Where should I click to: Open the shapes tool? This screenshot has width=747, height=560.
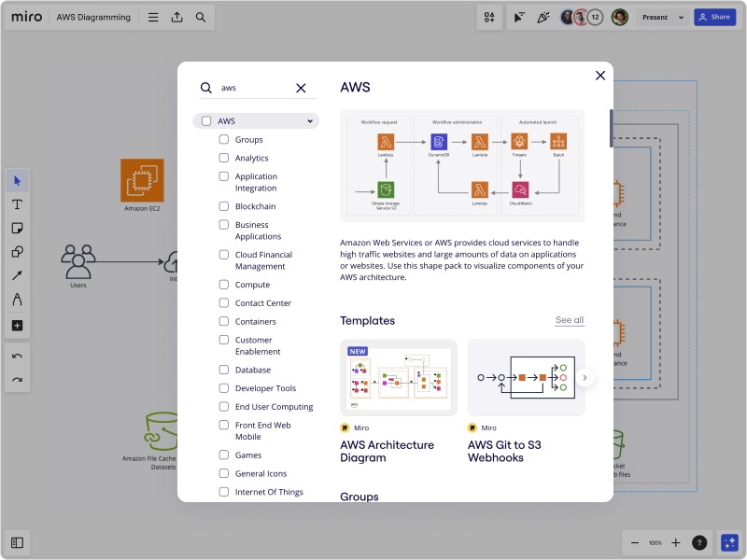pos(16,253)
